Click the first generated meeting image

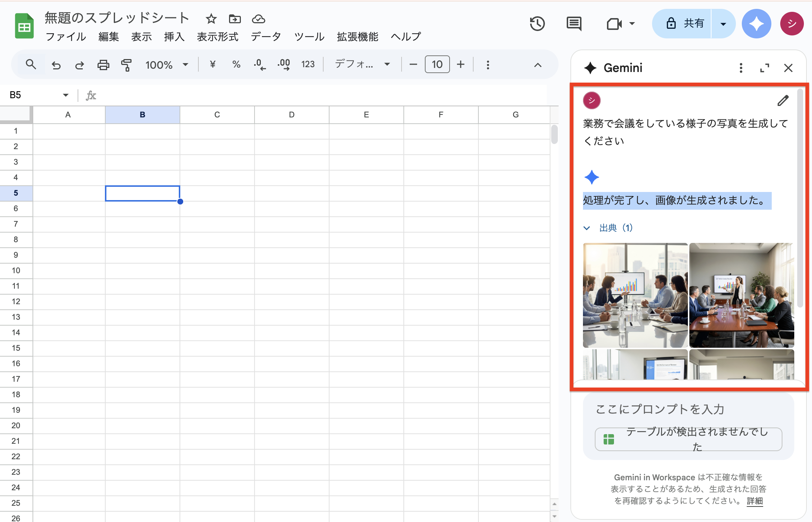[x=635, y=295]
